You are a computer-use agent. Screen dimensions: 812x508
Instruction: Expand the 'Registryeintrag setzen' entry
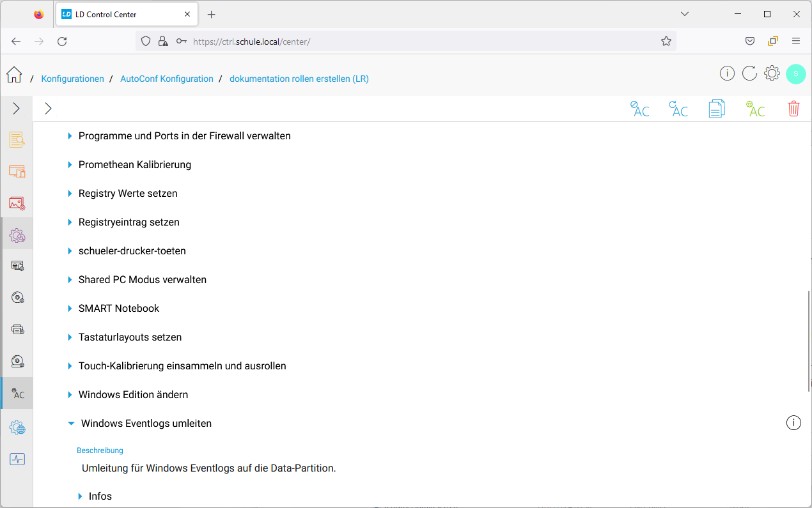70,222
